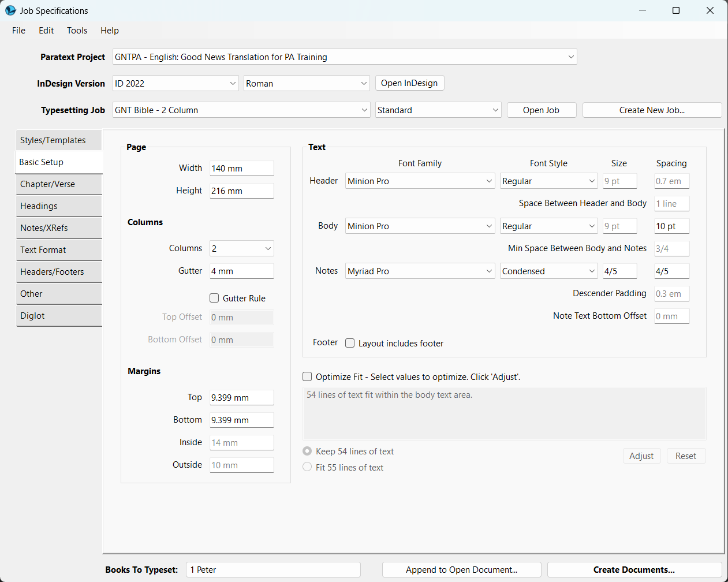
Task: Switch to the Styles/Templates tab
Action: tap(59, 140)
